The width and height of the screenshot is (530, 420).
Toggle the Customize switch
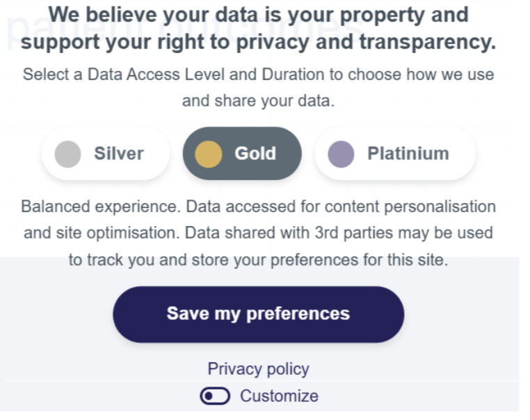[215, 396]
